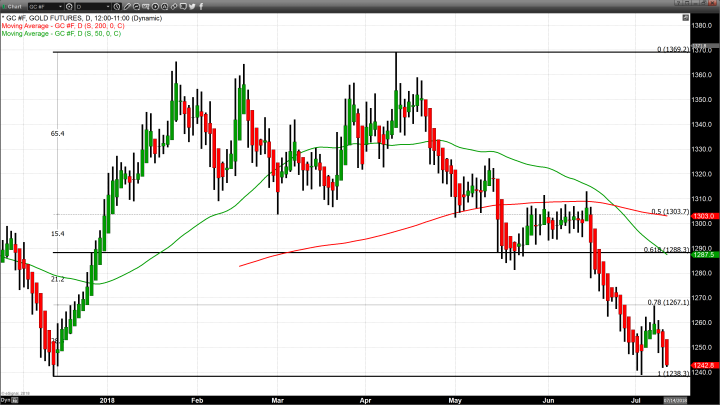Select the pencil drawing tool
The image size is (720, 405).
pos(127,7)
